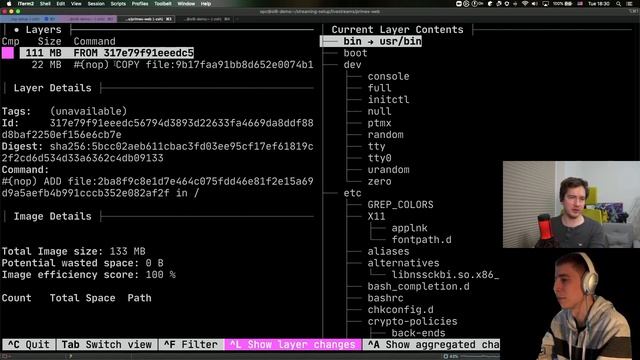Select the aliases file

tap(388, 251)
